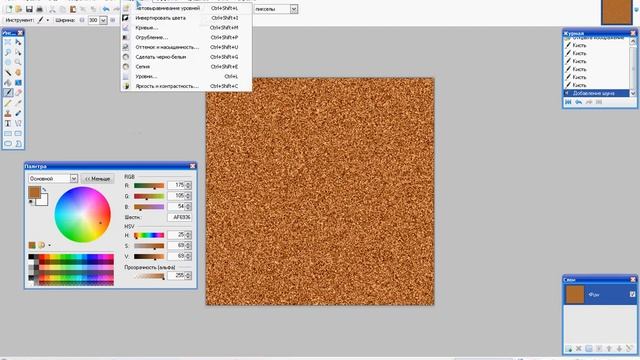The image size is (640, 360).
Task: Select the Rectangle shape tool
Action: 8,133
